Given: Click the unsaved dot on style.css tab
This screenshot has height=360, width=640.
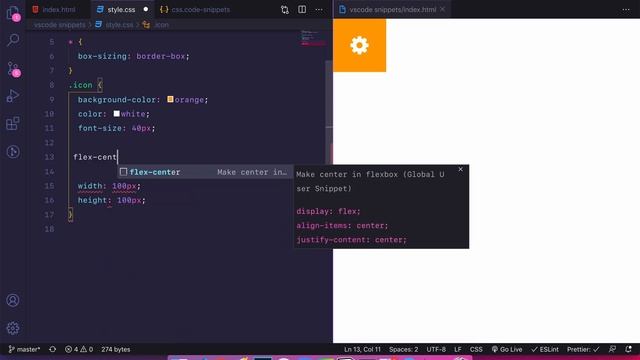Looking at the screenshot, I should point(146,9).
